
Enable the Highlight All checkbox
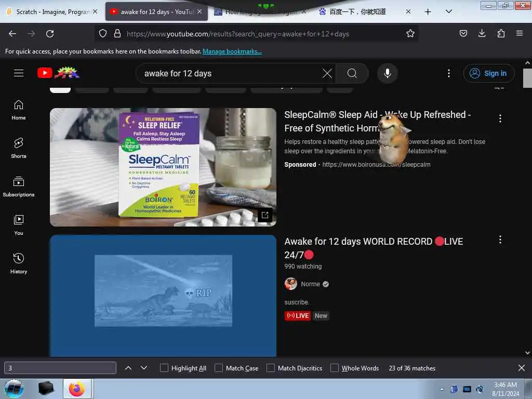point(164,368)
